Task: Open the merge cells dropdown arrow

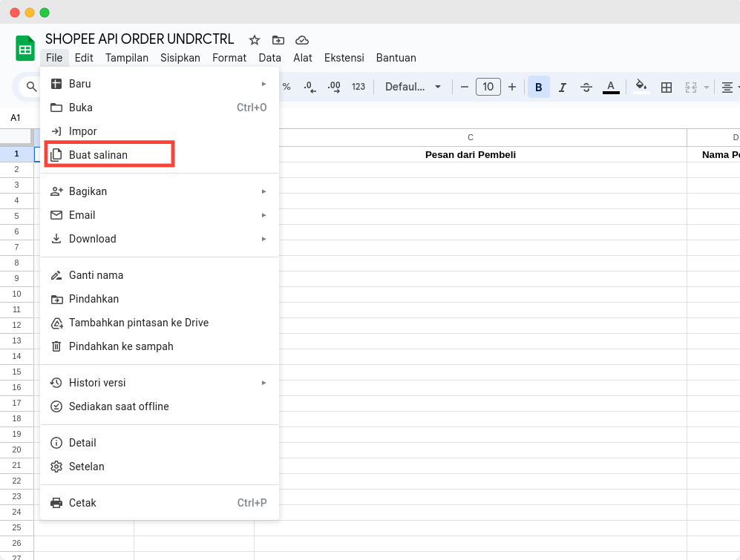Action: [707, 88]
